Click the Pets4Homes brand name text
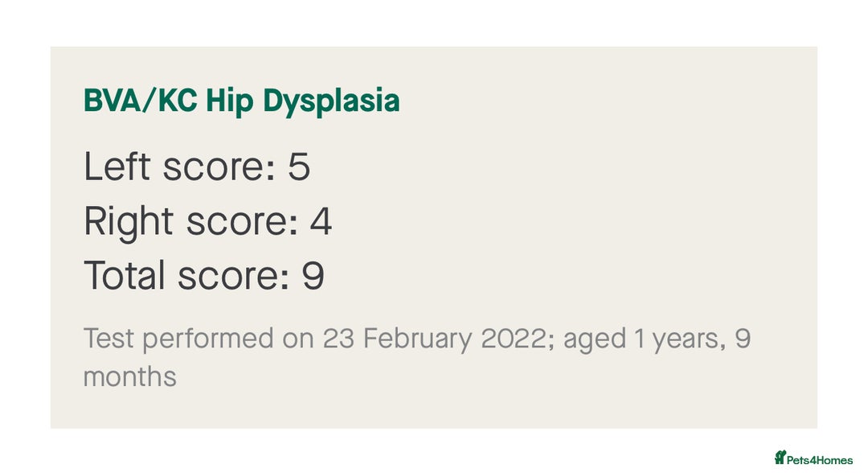This screenshot has width=868, height=473. [820, 460]
